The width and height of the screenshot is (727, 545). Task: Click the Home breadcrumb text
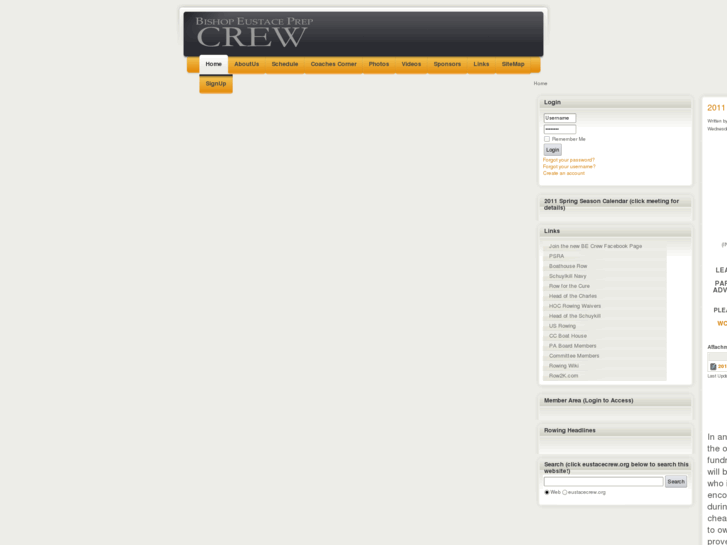click(540, 83)
